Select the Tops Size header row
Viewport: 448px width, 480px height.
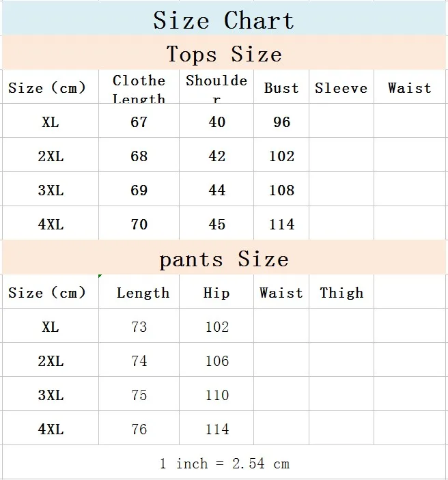click(x=224, y=53)
